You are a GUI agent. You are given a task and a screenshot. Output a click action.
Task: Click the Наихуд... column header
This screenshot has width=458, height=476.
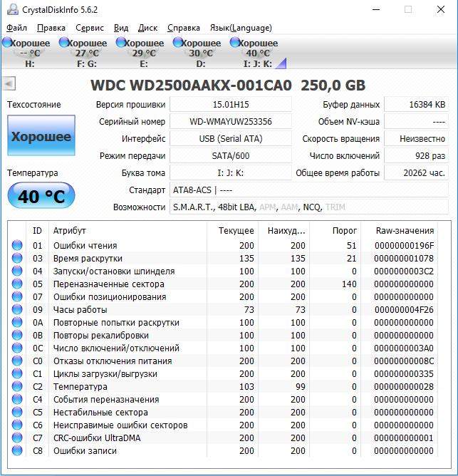(x=283, y=231)
